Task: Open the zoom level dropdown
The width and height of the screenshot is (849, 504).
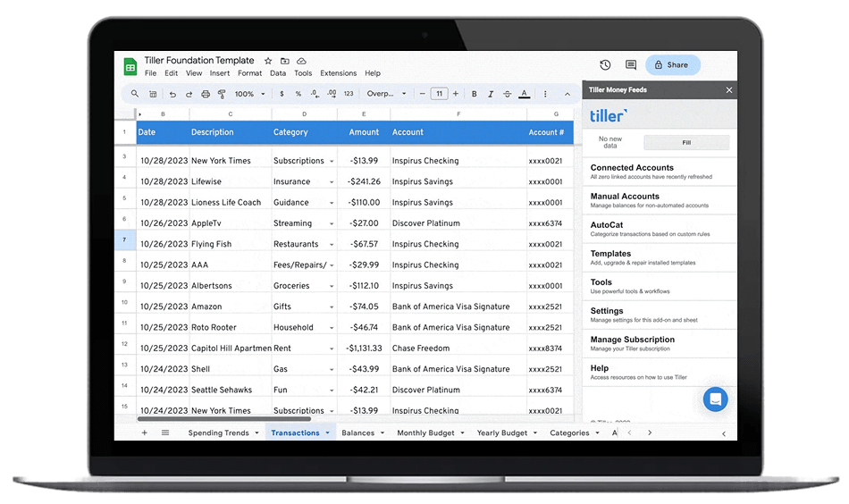Action: 249,94
